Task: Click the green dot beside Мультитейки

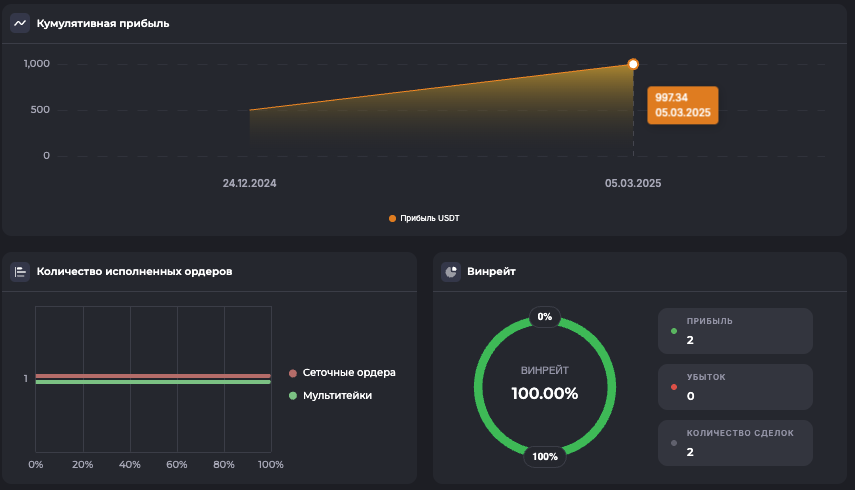Action: [293, 396]
